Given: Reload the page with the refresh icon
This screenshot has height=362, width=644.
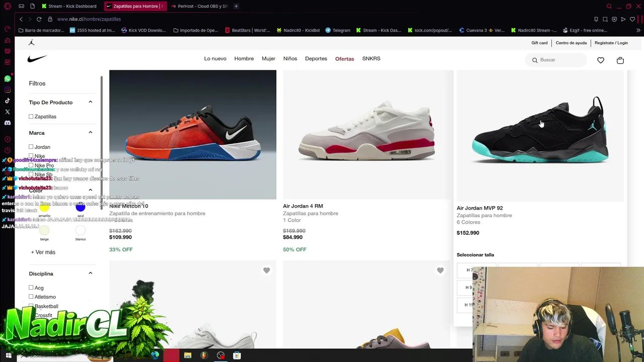Looking at the screenshot, I should pyautogui.click(x=39, y=19).
